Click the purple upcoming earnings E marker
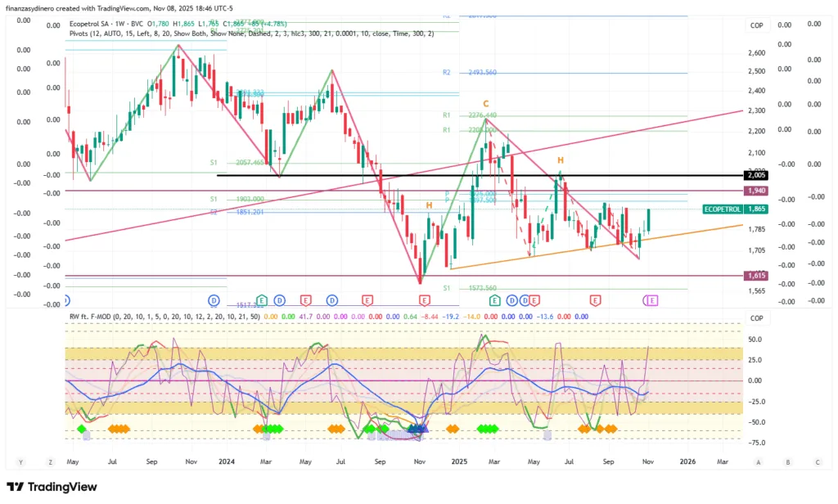838x504 pixels. (652, 301)
